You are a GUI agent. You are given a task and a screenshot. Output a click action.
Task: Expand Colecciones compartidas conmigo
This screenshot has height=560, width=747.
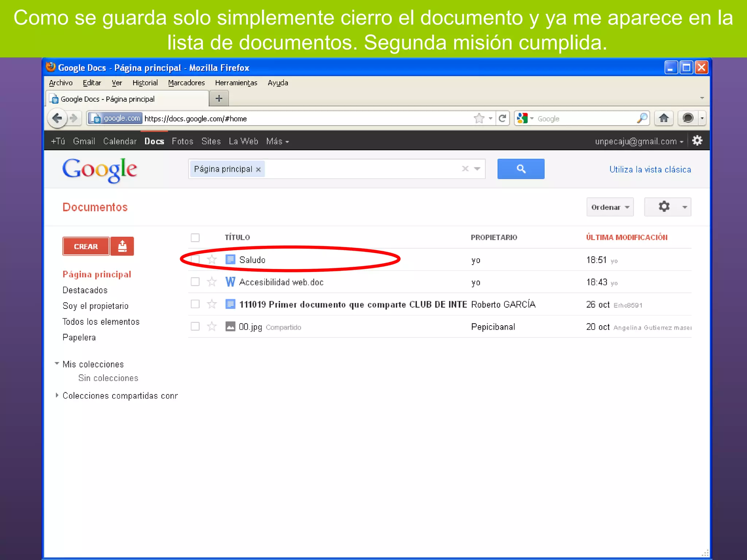57,395
